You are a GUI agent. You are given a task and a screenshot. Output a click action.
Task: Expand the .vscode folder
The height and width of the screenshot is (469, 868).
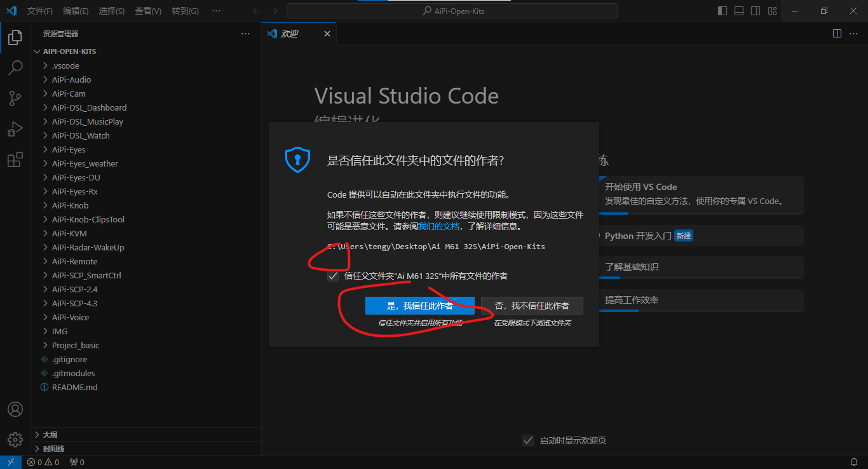pos(145,65)
